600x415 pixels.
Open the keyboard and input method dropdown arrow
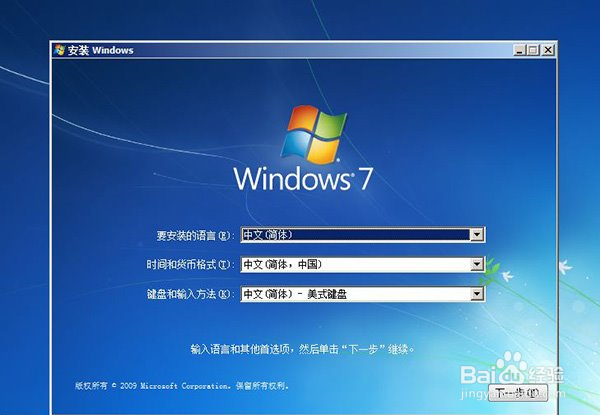(x=477, y=294)
